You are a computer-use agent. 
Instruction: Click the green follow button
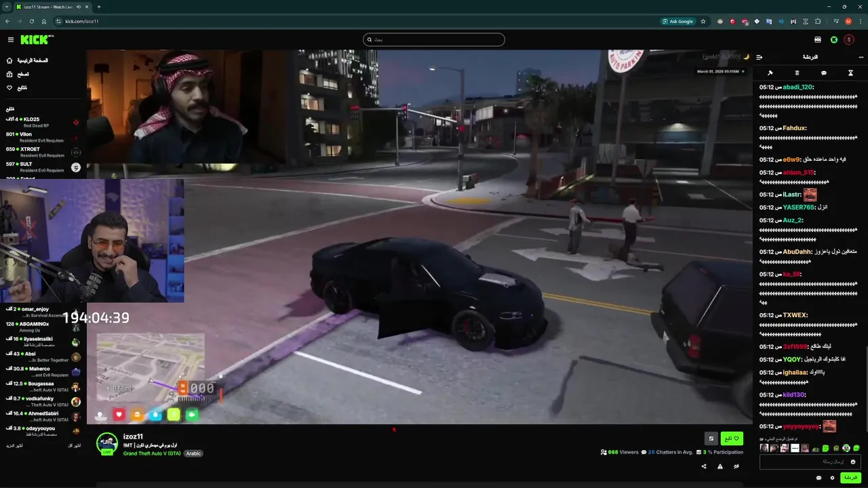732,439
